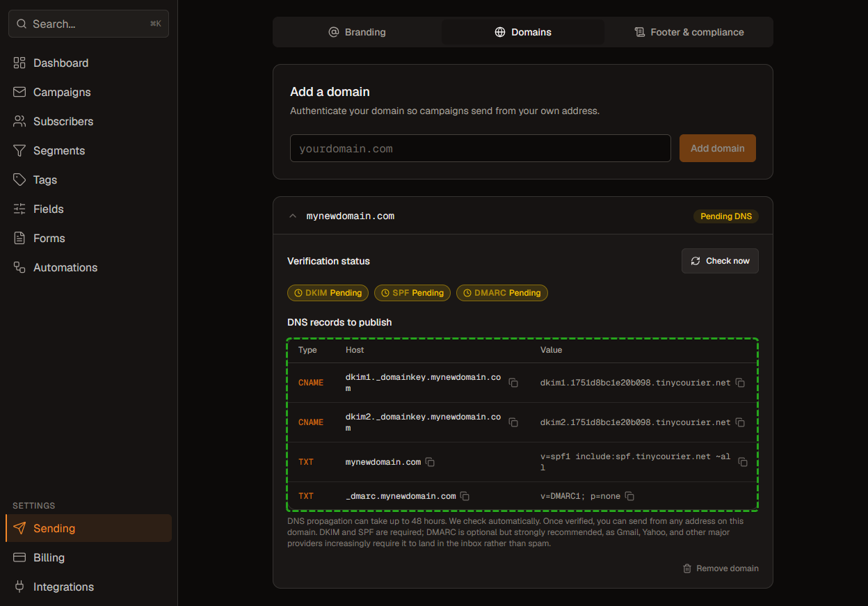Select Sending under Settings

pos(88,528)
